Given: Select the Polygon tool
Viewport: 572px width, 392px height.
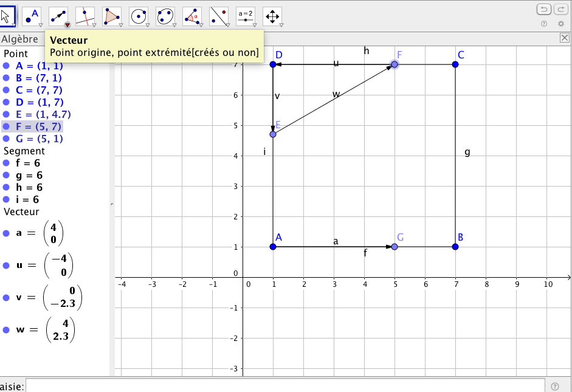Looking at the screenshot, I should (112, 16).
